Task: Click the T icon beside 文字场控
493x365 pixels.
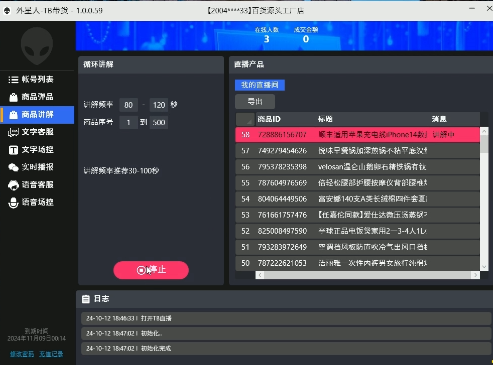Action: (13, 150)
